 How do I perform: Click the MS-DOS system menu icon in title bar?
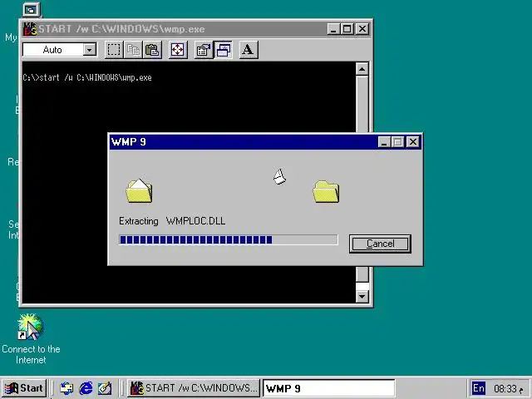tap(30, 29)
